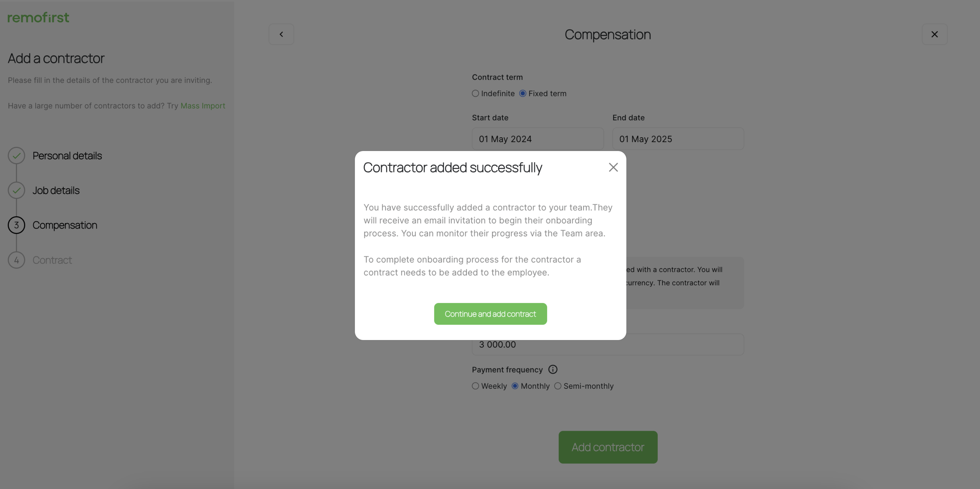Click the step 4 Contract circle icon

pos(16,260)
